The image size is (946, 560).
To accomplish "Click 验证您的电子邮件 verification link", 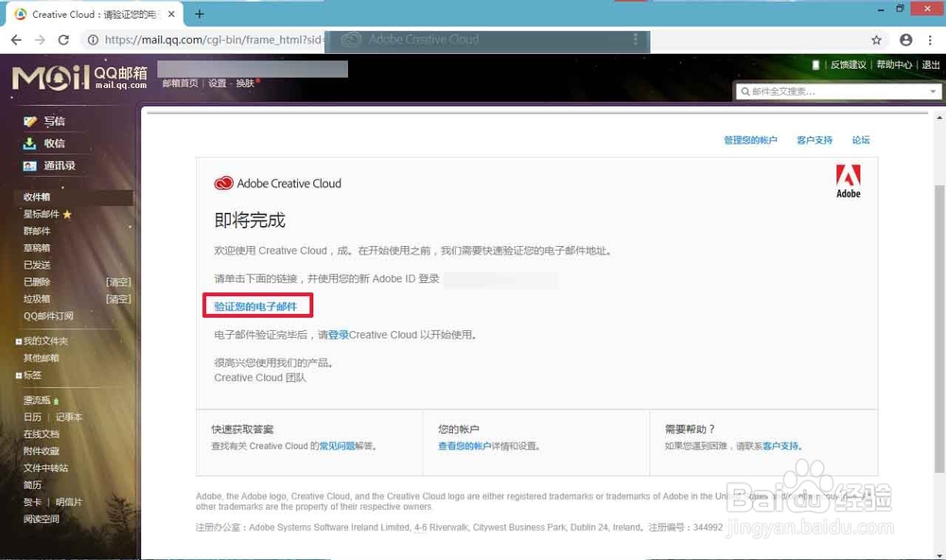I will point(255,306).
